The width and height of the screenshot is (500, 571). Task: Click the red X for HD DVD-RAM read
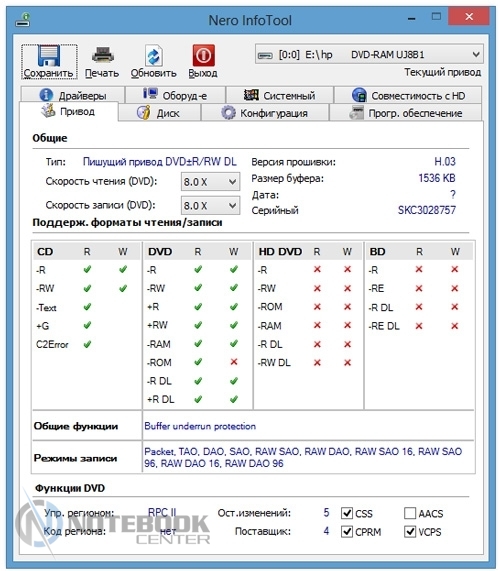pyautogui.click(x=317, y=325)
